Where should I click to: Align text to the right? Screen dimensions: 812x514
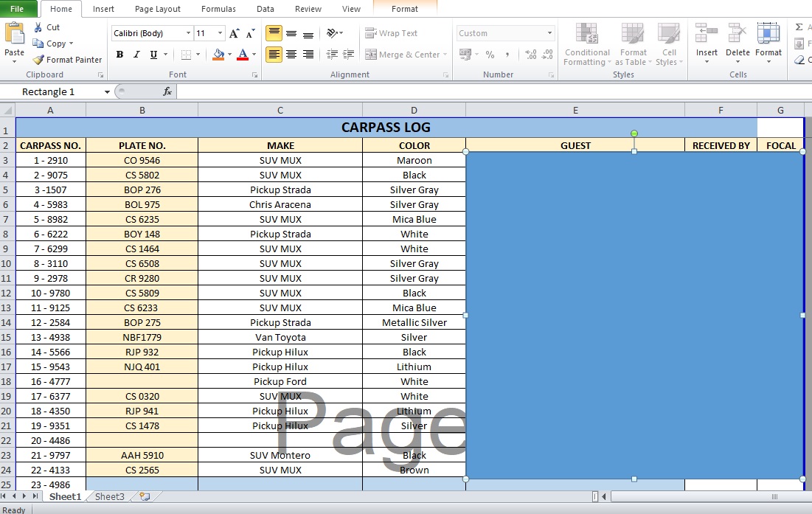tap(308, 55)
